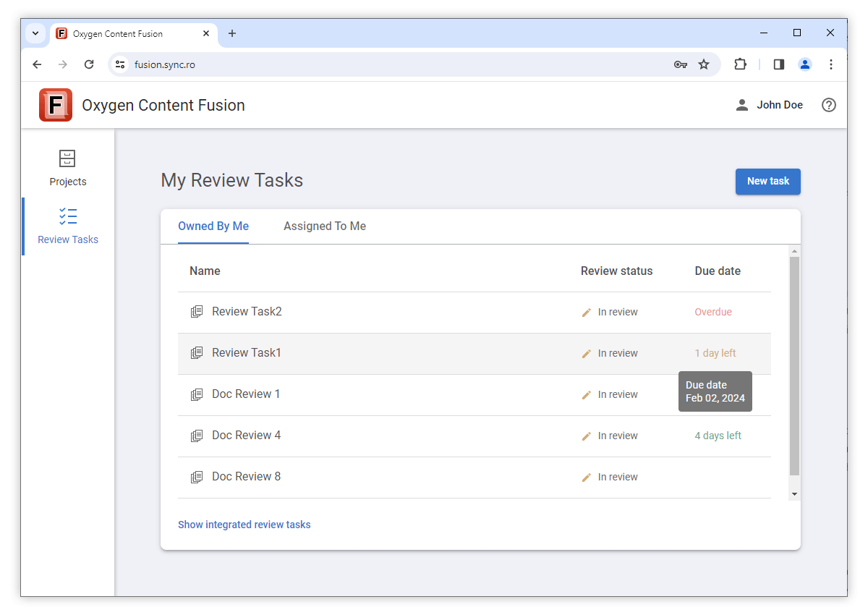Click the 4 days left due date
Image resolution: width=868 pixels, height=615 pixels.
tap(718, 436)
